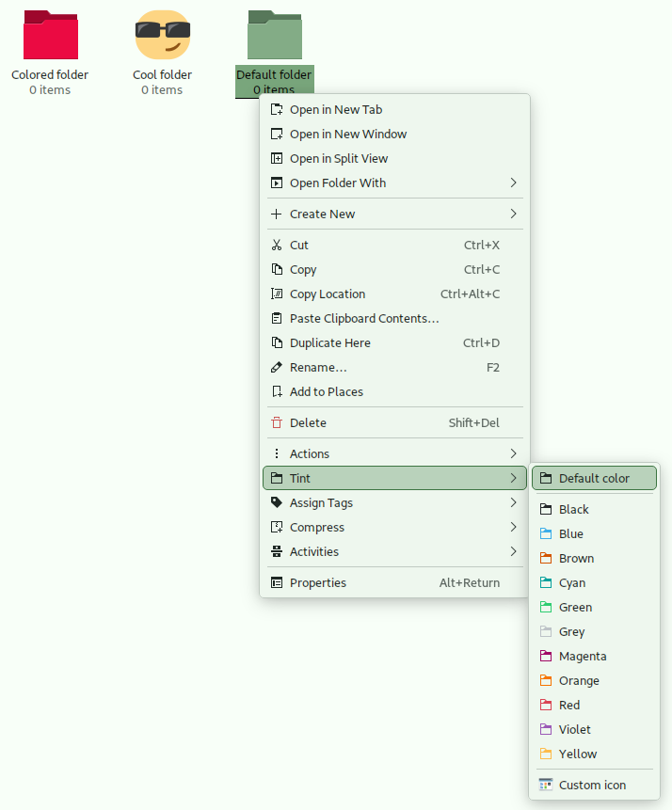Pick the Violet tint option
672x810 pixels.
[x=595, y=729]
